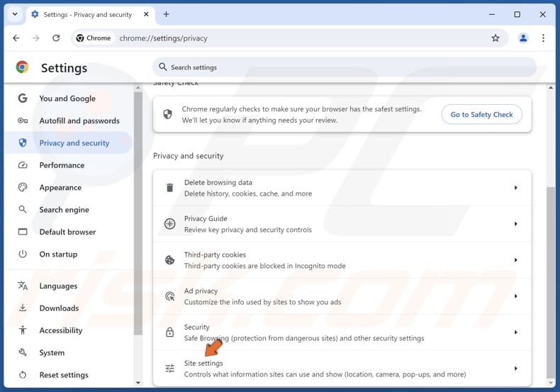
Task: Open Search engine settings
Action: tap(69, 210)
